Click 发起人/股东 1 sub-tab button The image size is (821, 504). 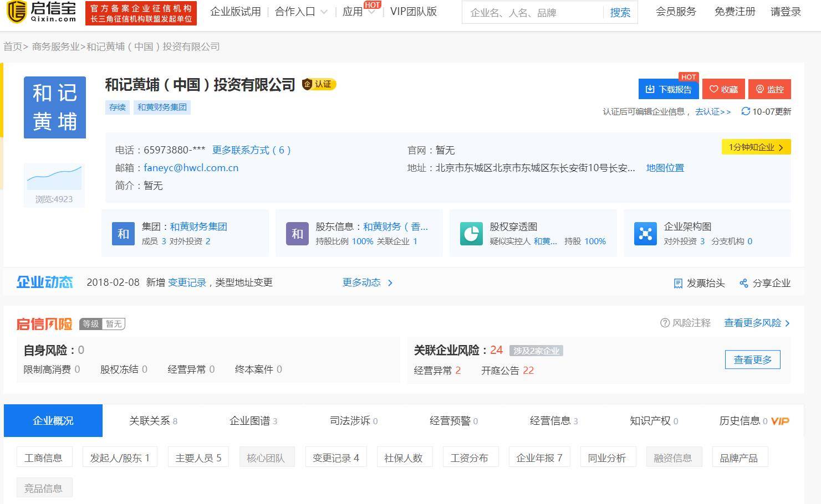(x=120, y=457)
